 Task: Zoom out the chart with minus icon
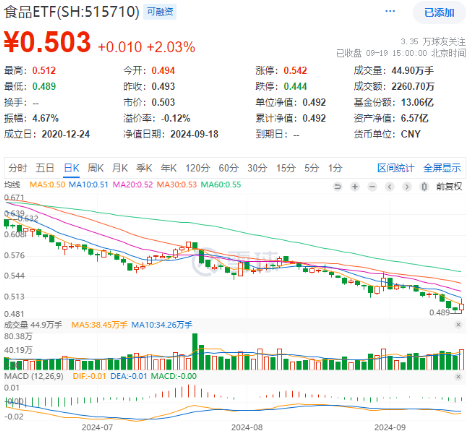pos(372,187)
